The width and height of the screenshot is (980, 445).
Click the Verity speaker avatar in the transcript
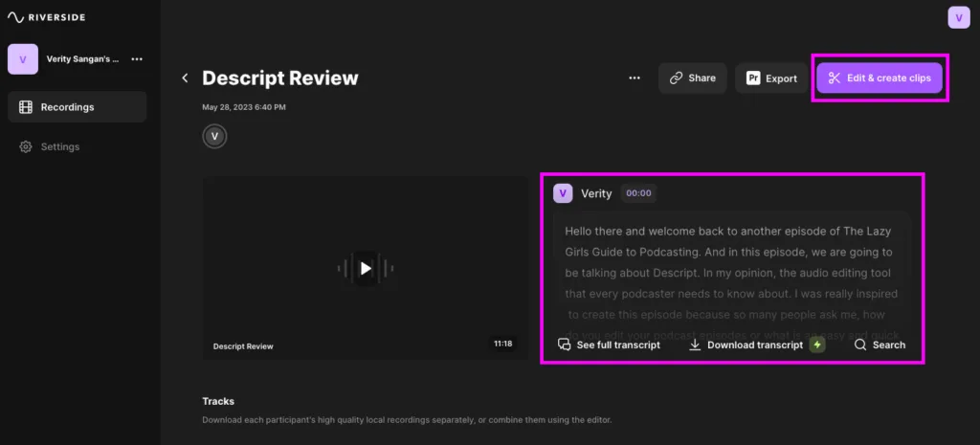[x=563, y=193]
